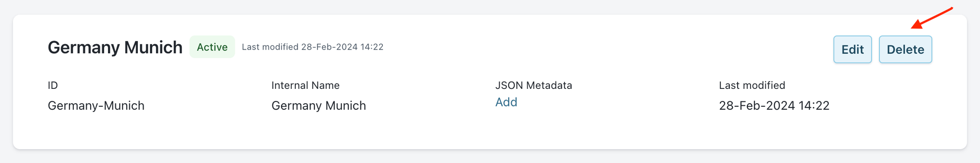Click the green Active status badge

pyautogui.click(x=212, y=47)
